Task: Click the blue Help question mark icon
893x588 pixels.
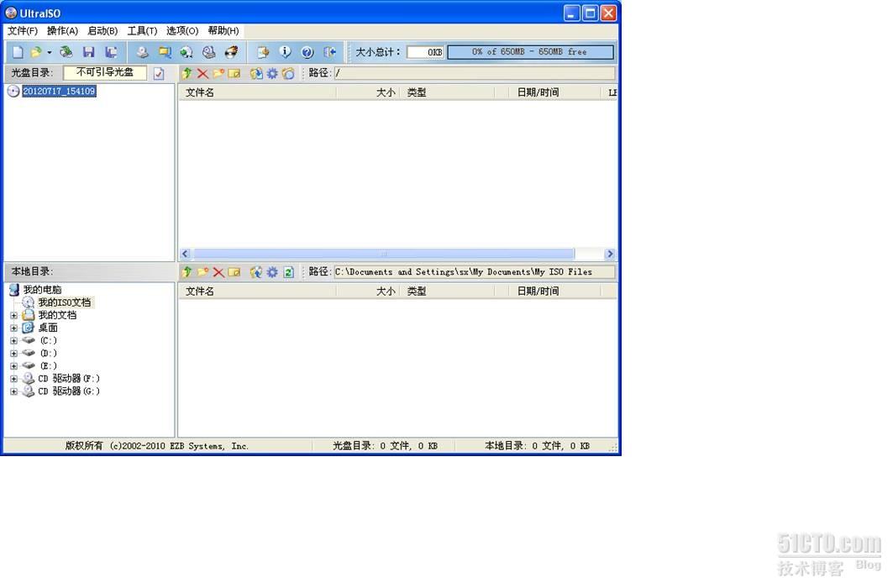Action: pos(307,52)
